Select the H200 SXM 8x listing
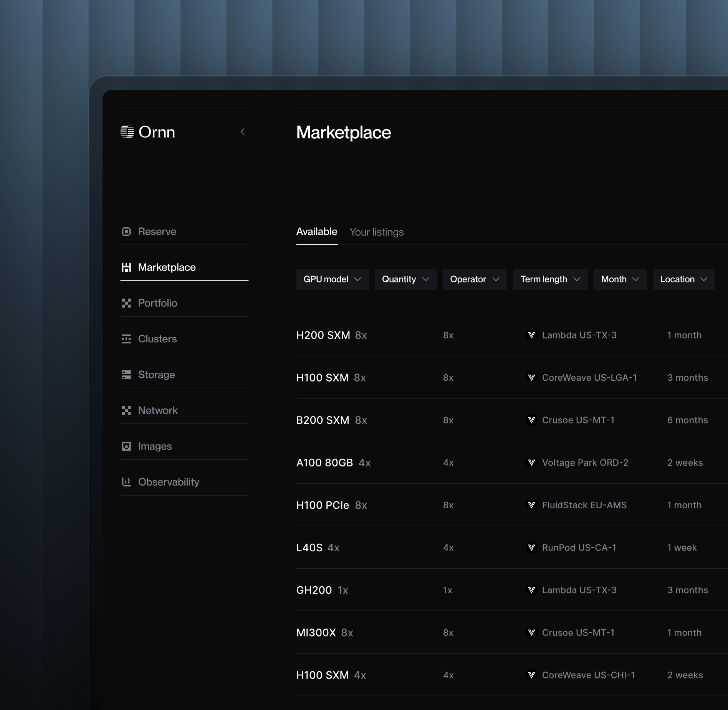Screen dimensions: 728x710 click(x=332, y=335)
